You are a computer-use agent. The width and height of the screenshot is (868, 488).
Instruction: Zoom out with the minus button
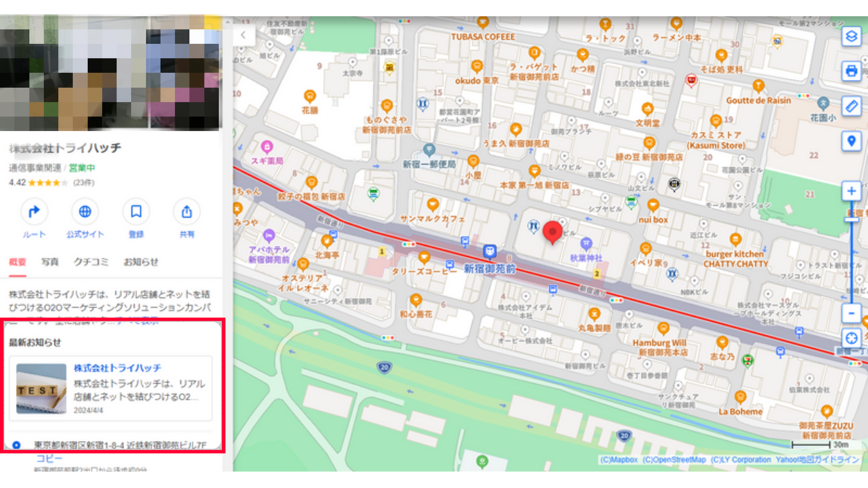coord(851,313)
